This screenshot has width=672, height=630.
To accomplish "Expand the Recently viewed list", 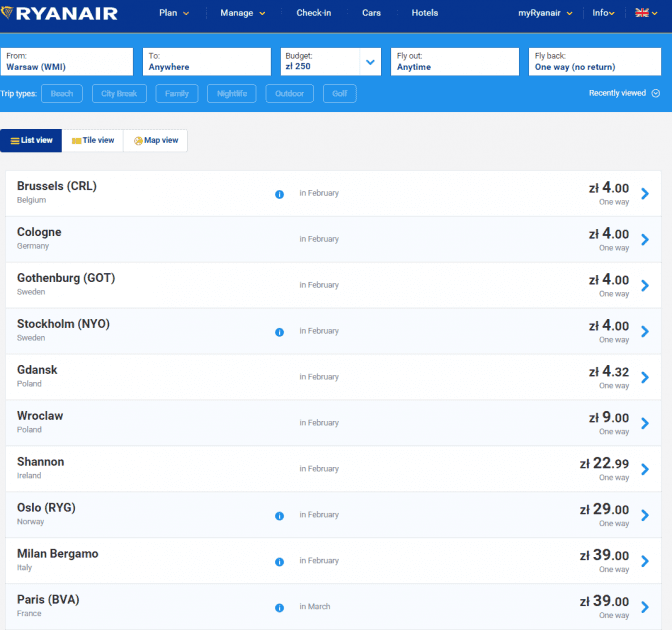I will pyautogui.click(x=624, y=93).
